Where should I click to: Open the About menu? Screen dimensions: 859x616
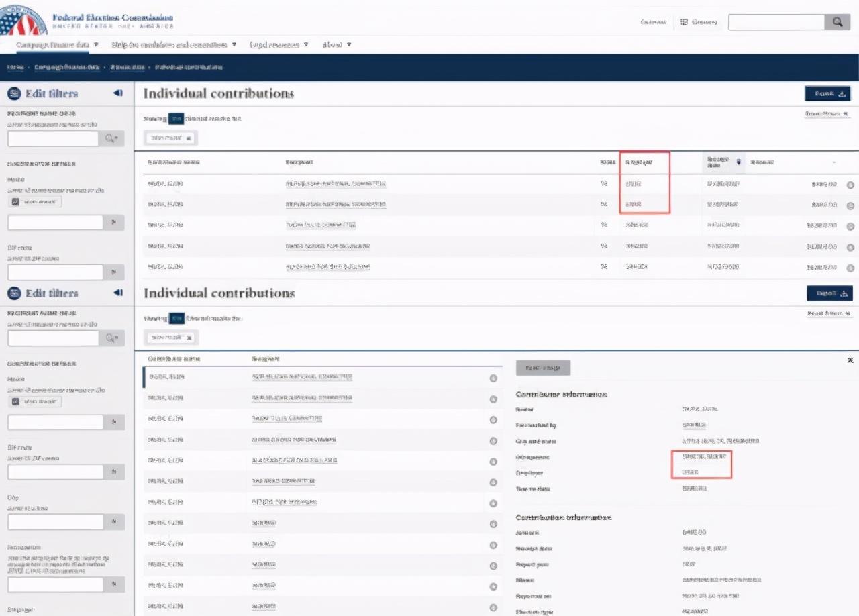point(337,45)
